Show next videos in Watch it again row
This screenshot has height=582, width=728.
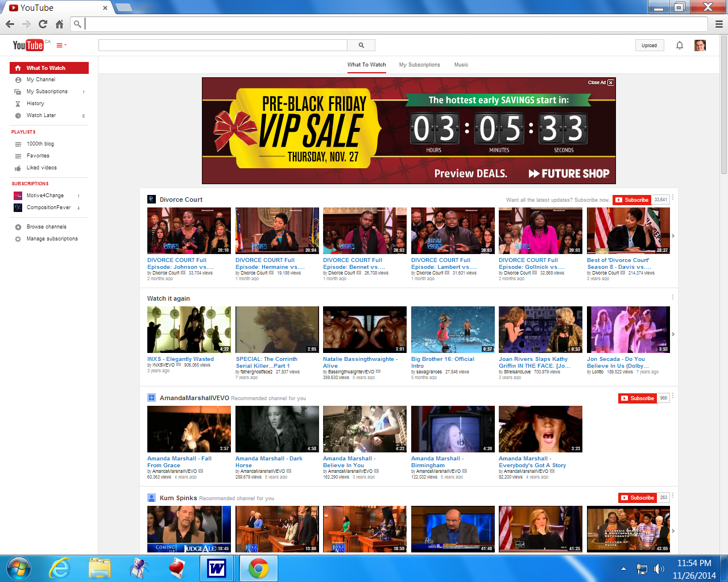[x=673, y=335]
